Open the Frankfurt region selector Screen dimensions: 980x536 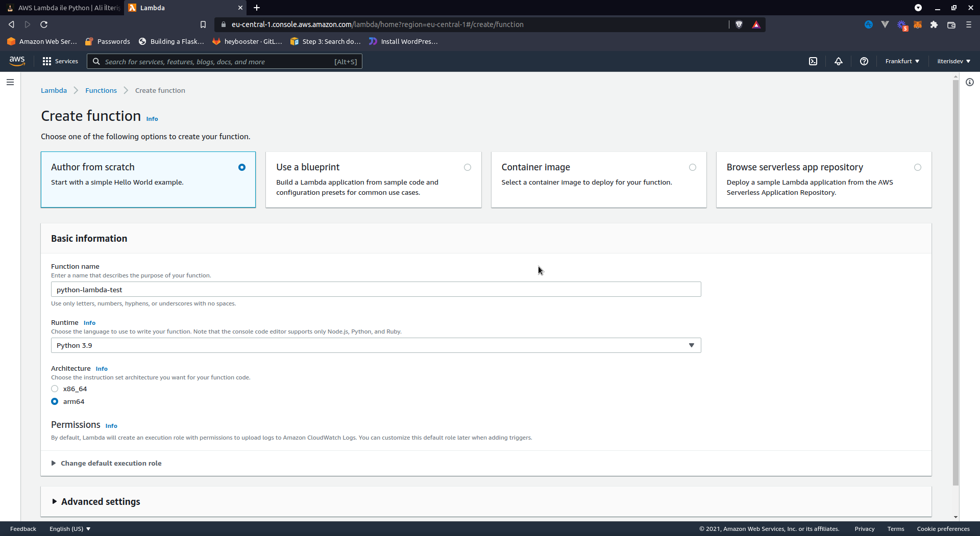[902, 61]
